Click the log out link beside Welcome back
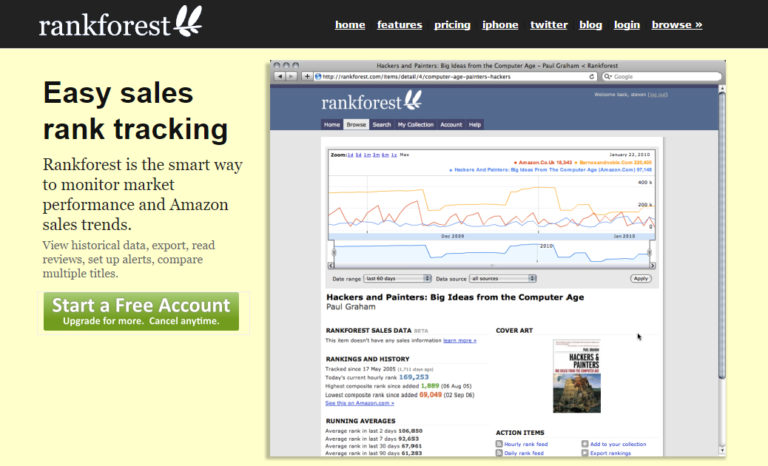 click(x=658, y=95)
